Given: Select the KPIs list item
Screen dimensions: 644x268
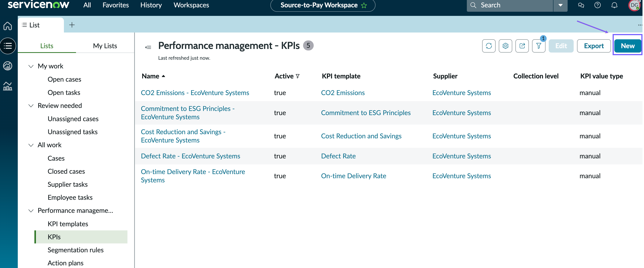Looking at the screenshot, I should [x=81, y=237].
